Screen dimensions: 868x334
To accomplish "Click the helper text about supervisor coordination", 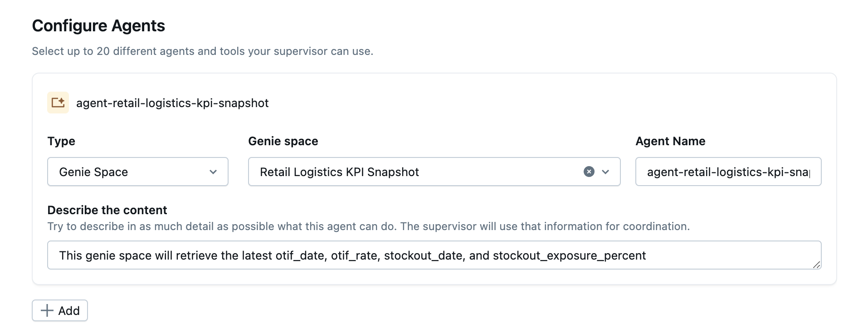I will tap(368, 226).
